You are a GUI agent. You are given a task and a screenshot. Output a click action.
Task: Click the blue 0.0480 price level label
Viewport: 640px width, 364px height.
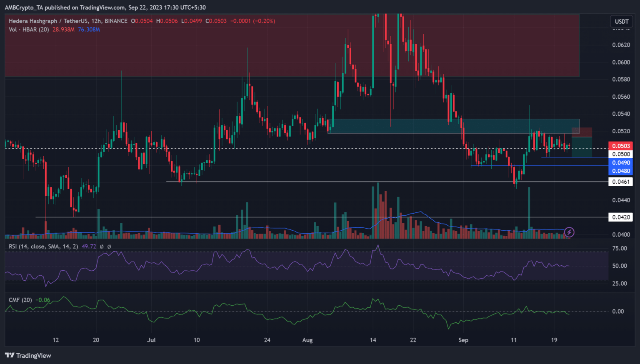click(620, 171)
